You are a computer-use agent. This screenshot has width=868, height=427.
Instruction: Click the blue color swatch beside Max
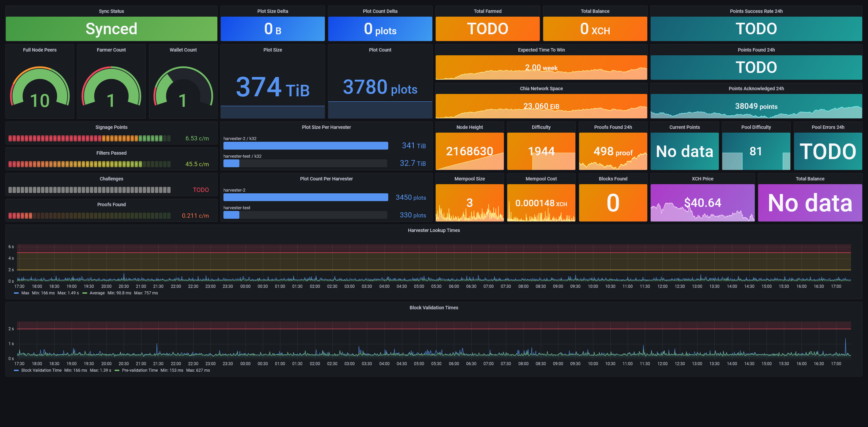(x=16, y=293)
